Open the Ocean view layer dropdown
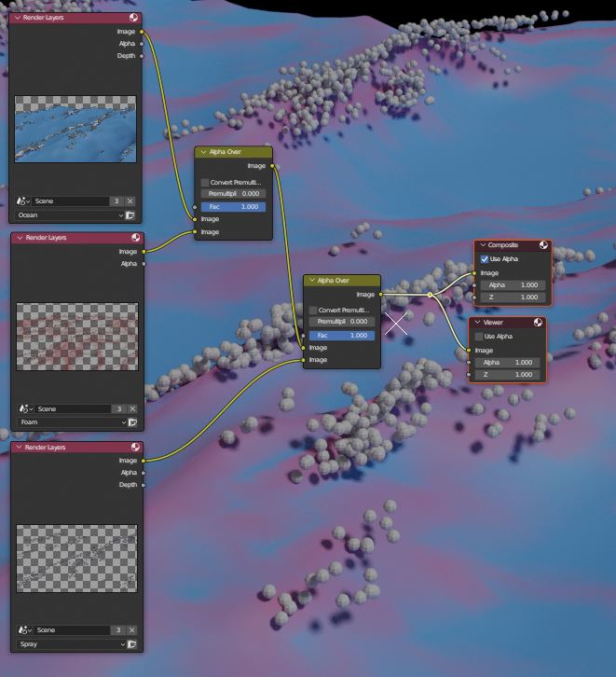 [x=70, y=214]
